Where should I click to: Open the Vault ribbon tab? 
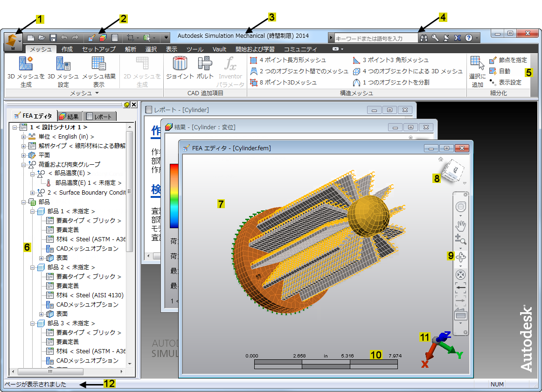coord(219,49)
